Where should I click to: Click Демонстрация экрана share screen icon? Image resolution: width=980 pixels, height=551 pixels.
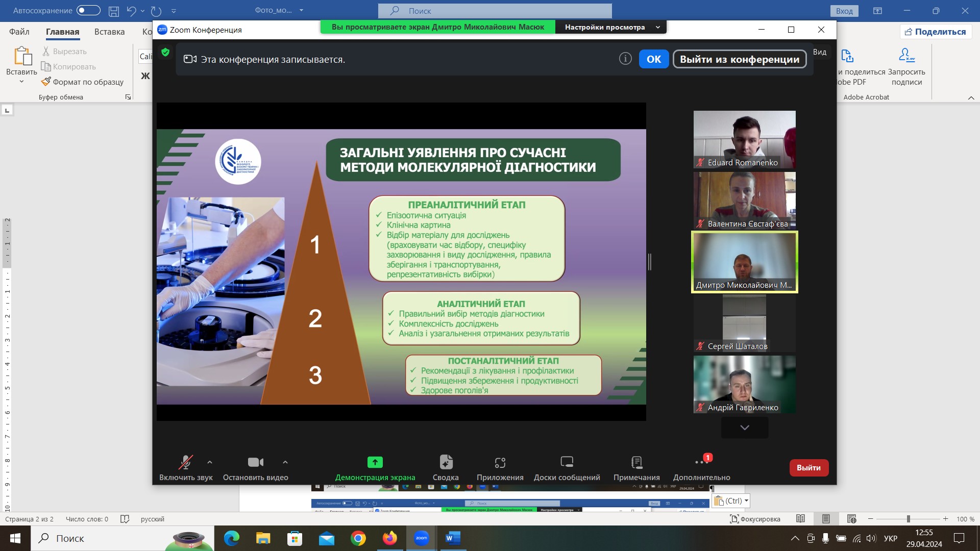point(375,462)
